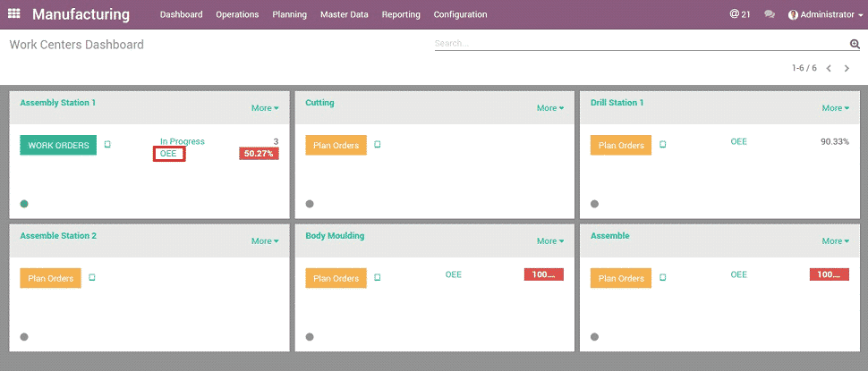Image resolution: width=868 pixels, height=371 pixels.
Task: Click the gray status dot on Cutting card
Action: tap(310, 204)
